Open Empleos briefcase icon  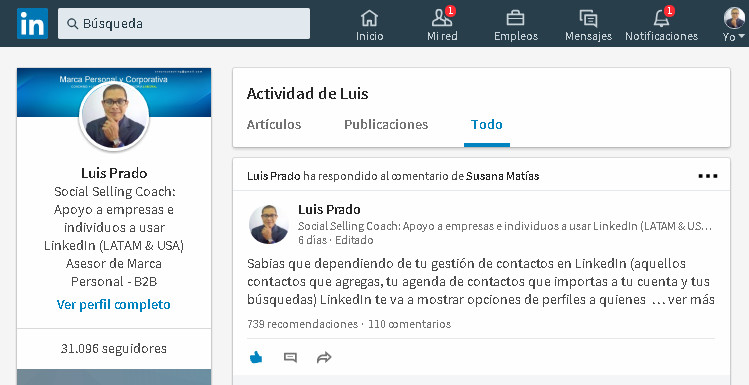coord(515,19)
